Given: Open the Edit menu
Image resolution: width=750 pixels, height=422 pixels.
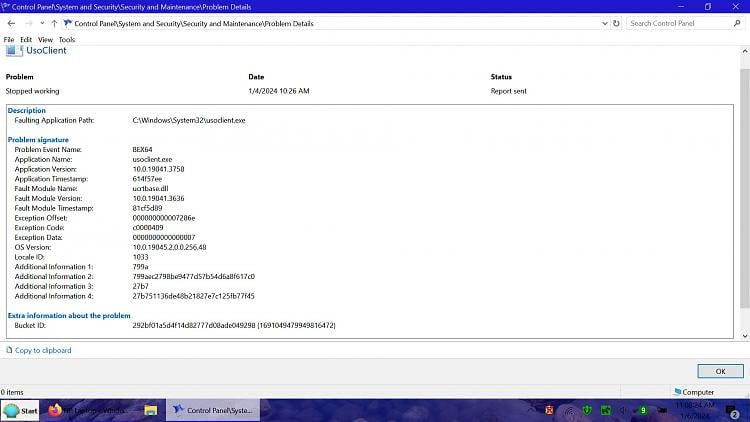Looking at the screenshot, I should point(26,40).
